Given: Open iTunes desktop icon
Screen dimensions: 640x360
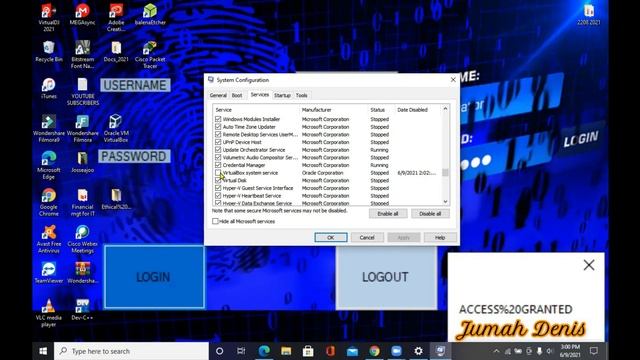Looking at the screenshot, I should point(49,89).
